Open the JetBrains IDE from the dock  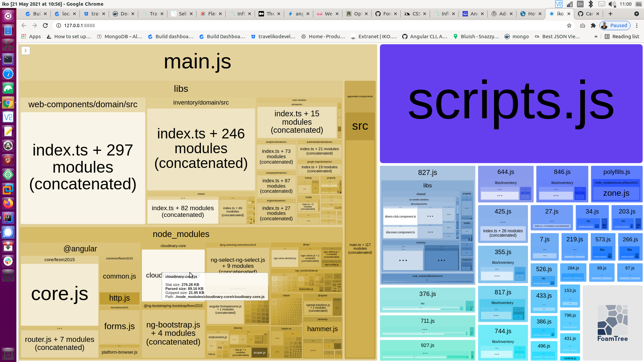(8, 218)
